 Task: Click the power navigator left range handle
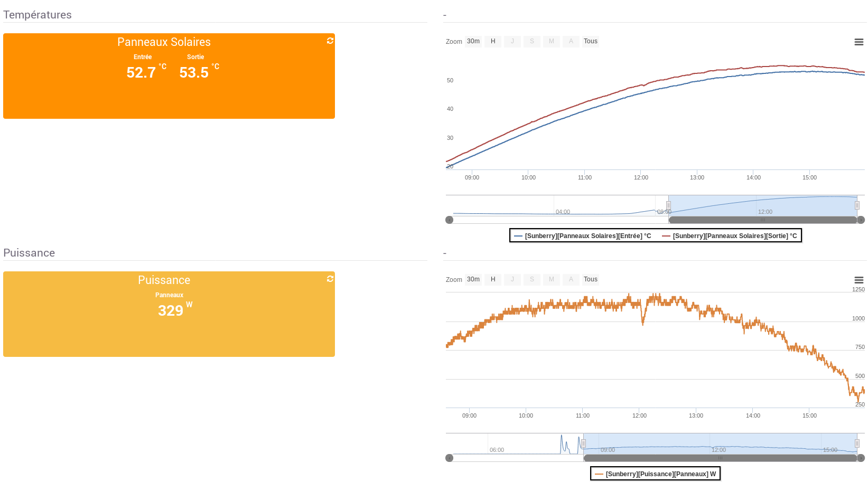point(583,443)
